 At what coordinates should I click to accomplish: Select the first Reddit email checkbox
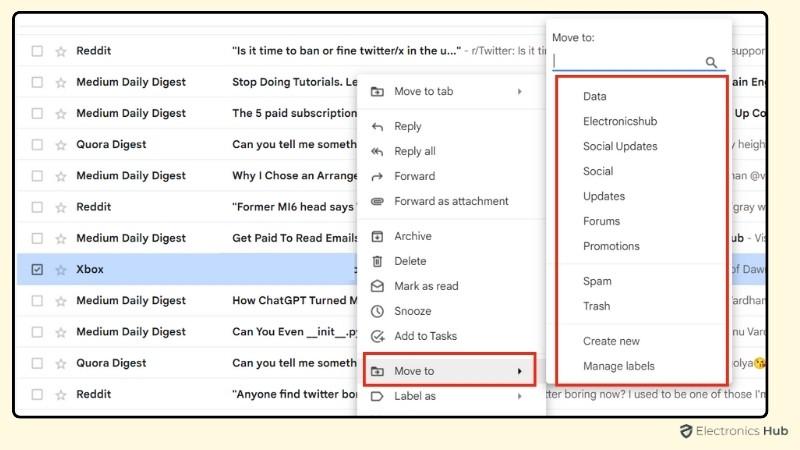37,51
